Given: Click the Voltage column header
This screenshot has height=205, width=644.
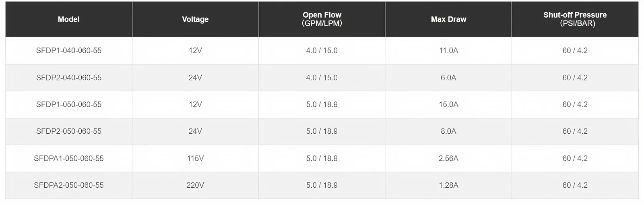Looking at the screenshot, I should pos(195,19).
